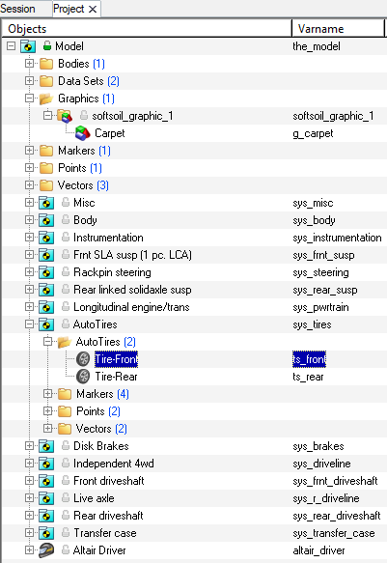Click the Tire-Rear wheel icon
The image size is (387, 563).
[x=83, y=376]
